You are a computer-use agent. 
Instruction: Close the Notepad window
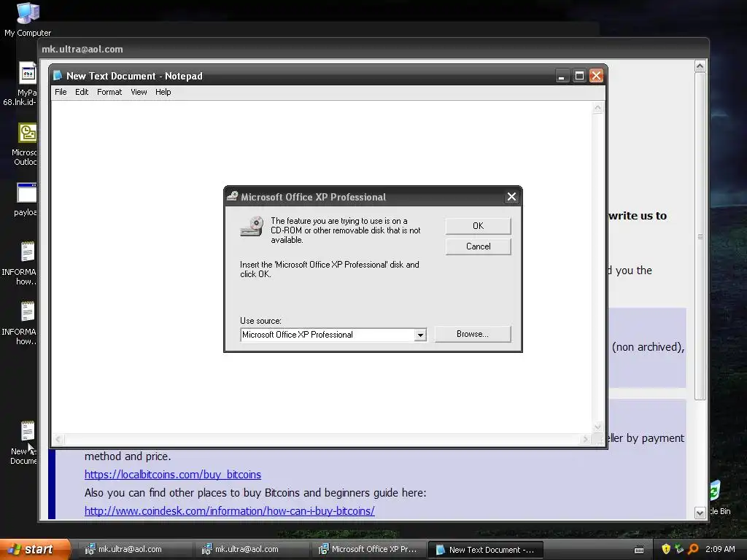coord(597,76)
